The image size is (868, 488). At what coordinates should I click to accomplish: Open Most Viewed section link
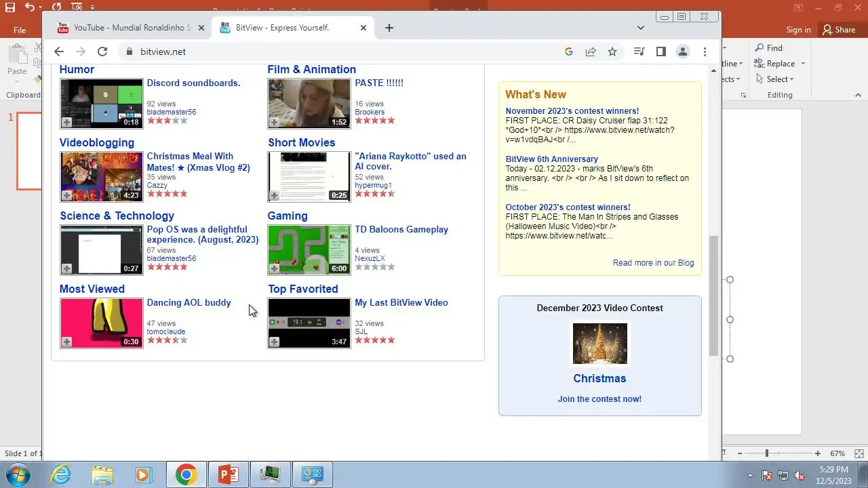point(92,289)
